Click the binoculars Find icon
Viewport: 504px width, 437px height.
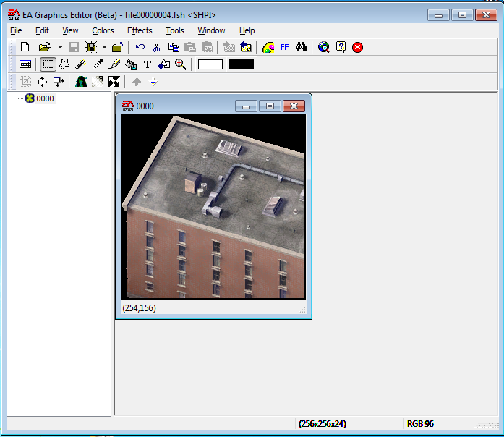302,47
